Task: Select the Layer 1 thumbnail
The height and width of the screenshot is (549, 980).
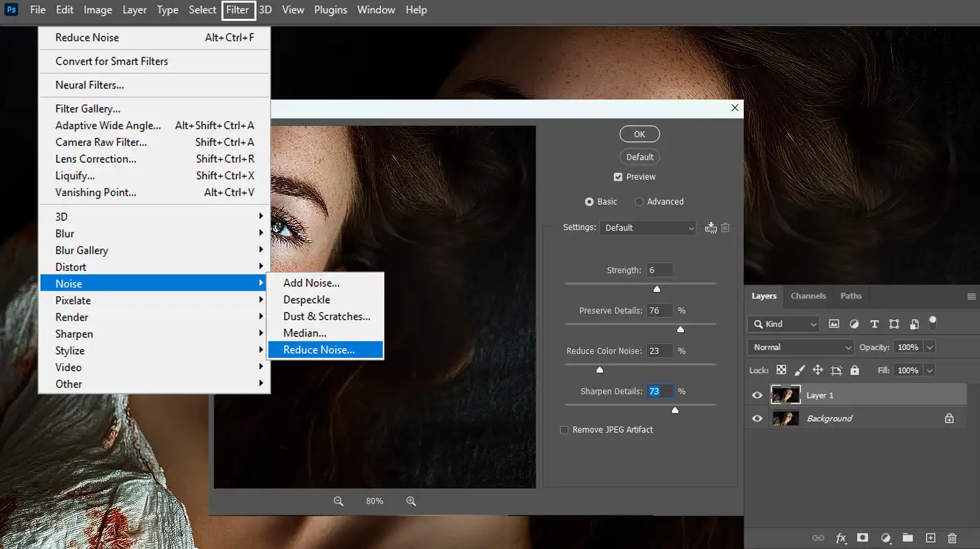Action: (x=785, y=395)
